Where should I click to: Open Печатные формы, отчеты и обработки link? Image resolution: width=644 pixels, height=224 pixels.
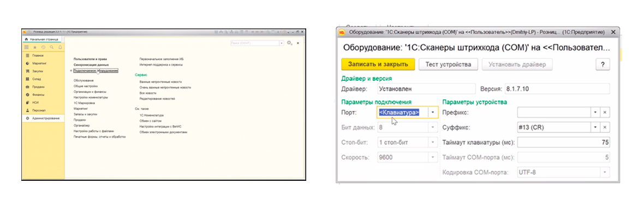(x=99, y=137)
